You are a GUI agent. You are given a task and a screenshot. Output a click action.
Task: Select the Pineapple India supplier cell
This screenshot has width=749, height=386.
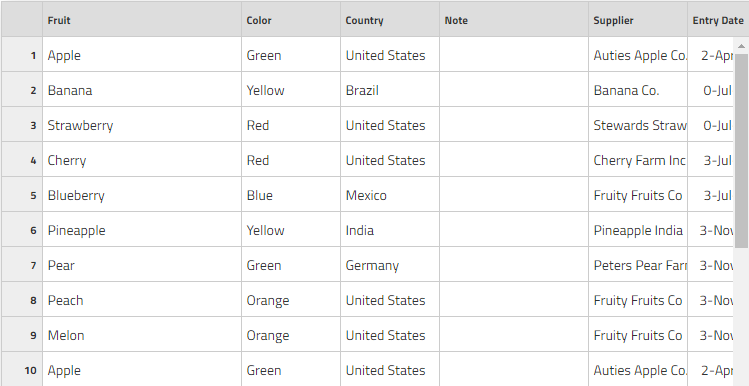(638, 229)
